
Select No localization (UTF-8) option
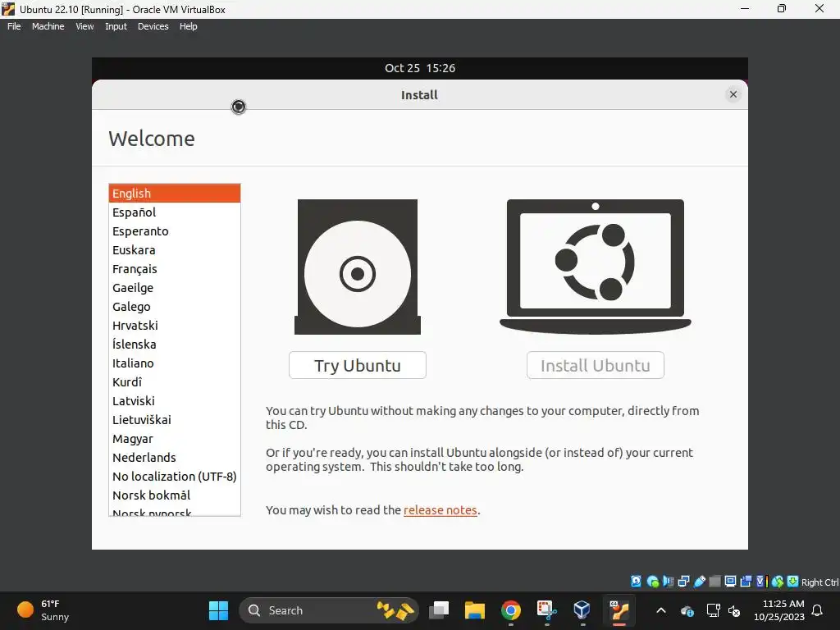pyautogui.click(x=175, y=477)
